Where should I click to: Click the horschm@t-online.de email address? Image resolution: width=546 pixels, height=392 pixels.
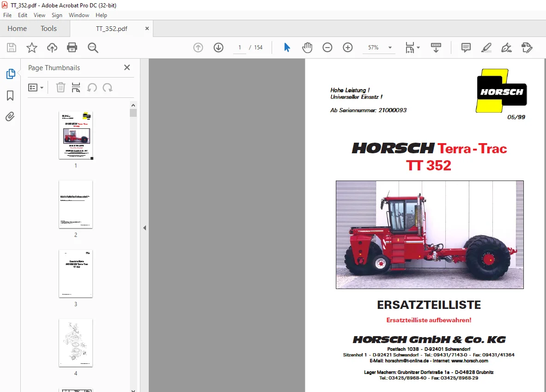point(406,361)
